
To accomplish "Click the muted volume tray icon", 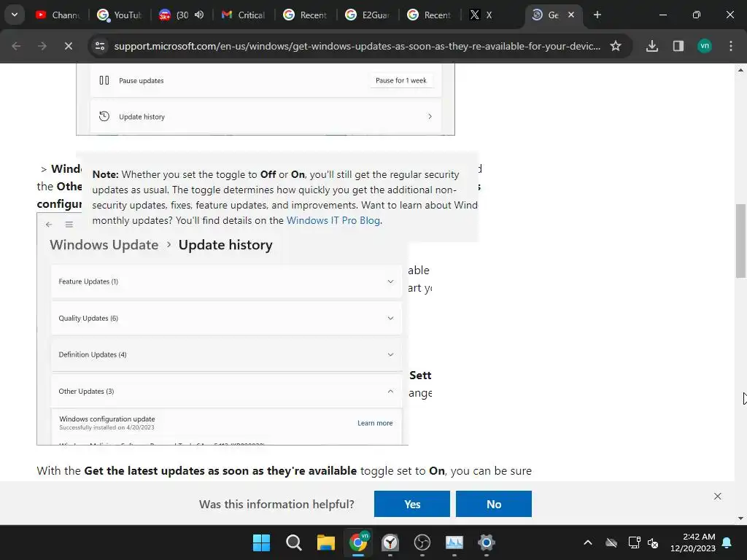I will pos(653,542).
